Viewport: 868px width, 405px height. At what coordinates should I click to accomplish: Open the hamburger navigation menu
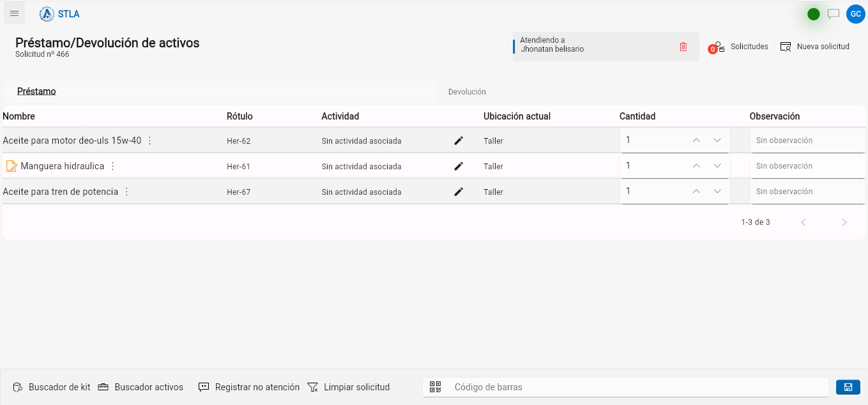tap(14, 13)
